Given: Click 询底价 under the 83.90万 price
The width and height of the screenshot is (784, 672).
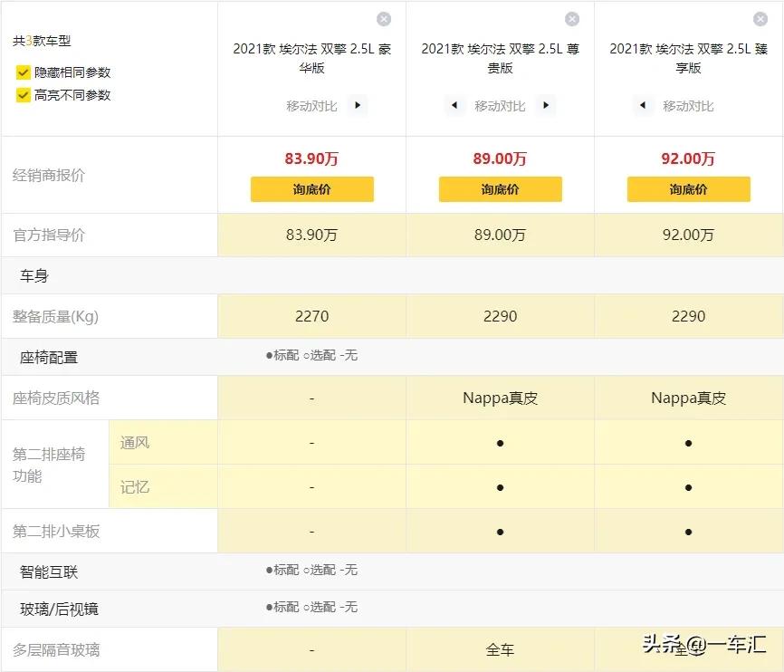Looking at the screenshot, I should click(311, 189).
